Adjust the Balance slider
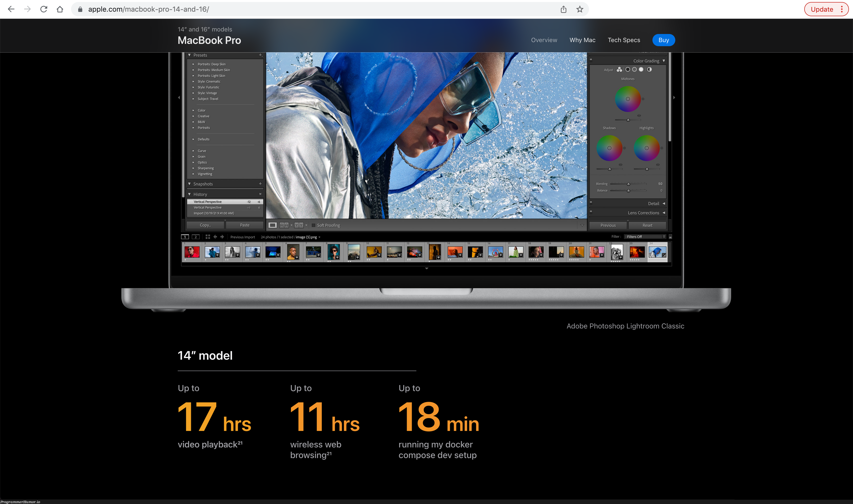Viewport: 853px width, 504px height. click(628, 190)
